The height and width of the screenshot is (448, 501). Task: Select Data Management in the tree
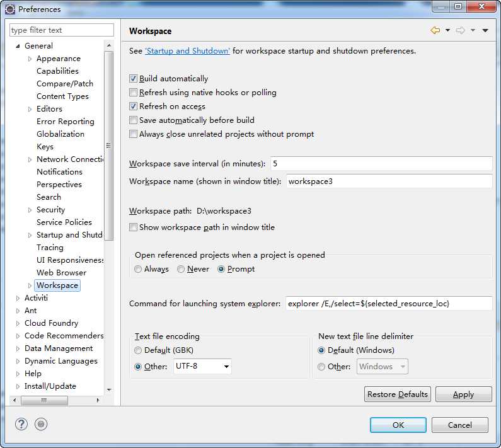coord(59,348)
